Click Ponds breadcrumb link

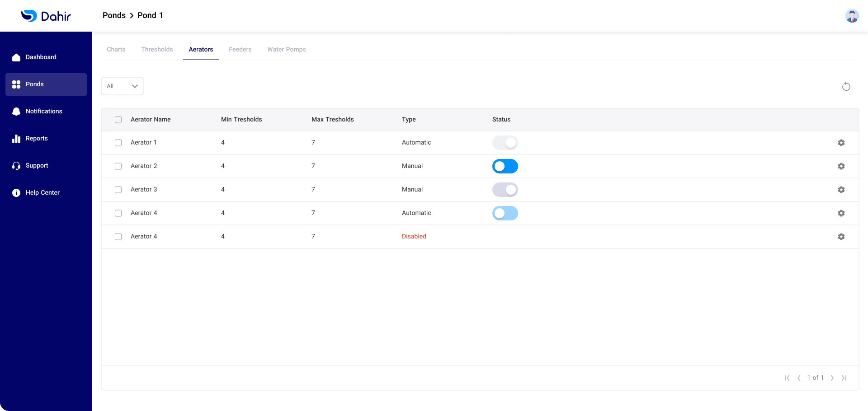tap(114, 15)
